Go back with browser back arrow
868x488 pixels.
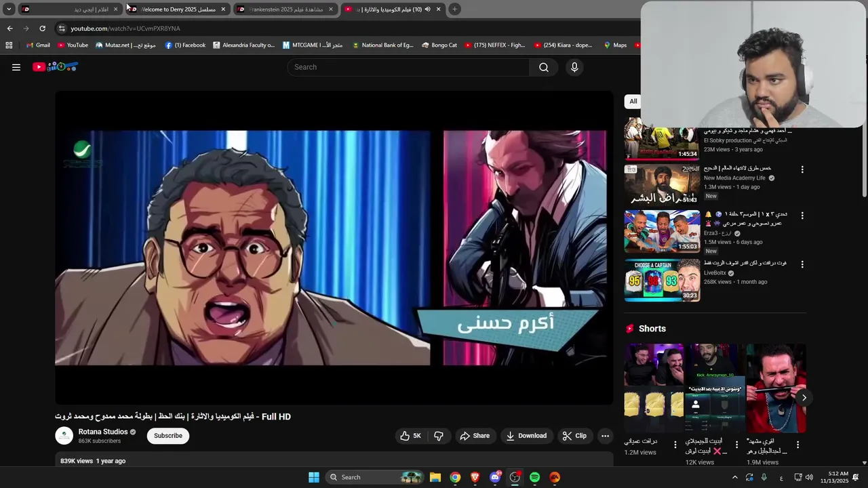[9, 28]
